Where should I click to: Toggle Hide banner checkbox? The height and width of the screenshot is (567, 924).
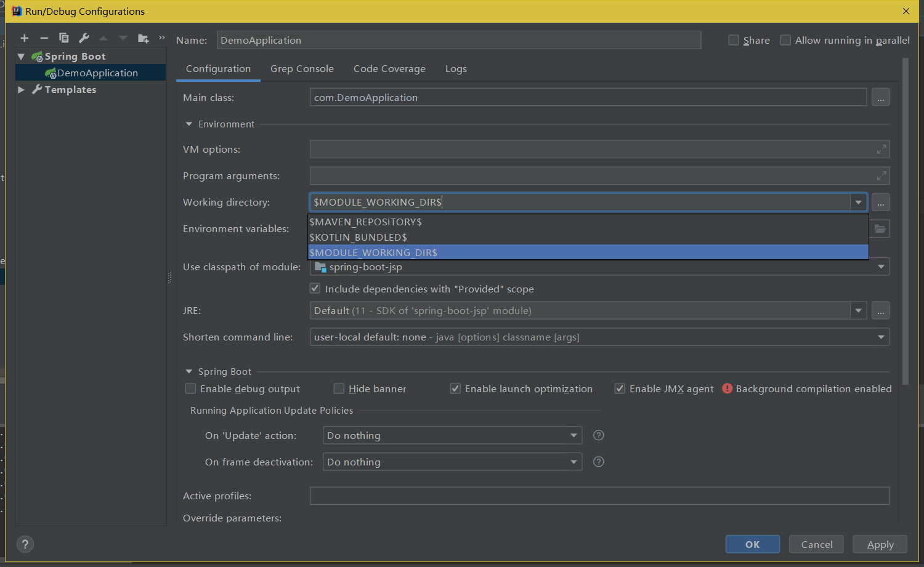[339, 388]
